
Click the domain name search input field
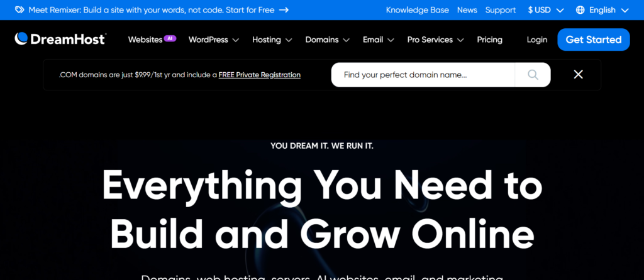point(423,75)
